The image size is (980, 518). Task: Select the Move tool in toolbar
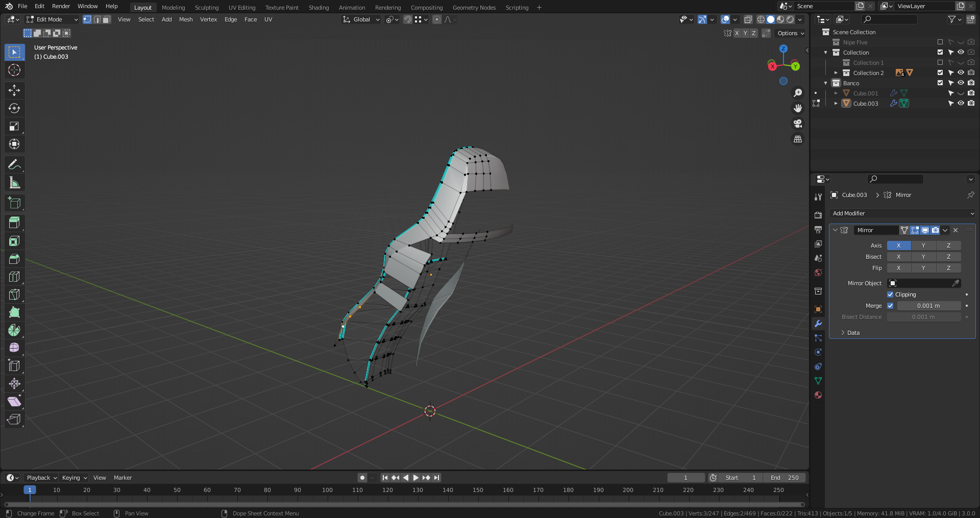14,90
